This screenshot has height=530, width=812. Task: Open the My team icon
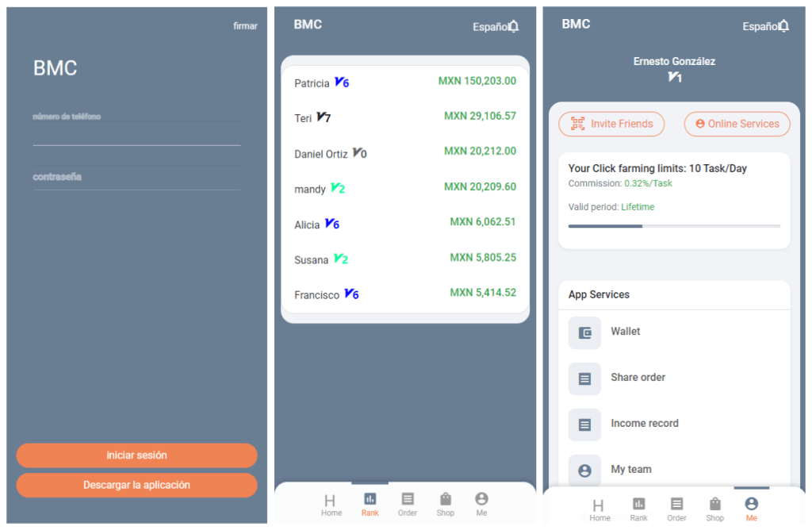point(584,470)
